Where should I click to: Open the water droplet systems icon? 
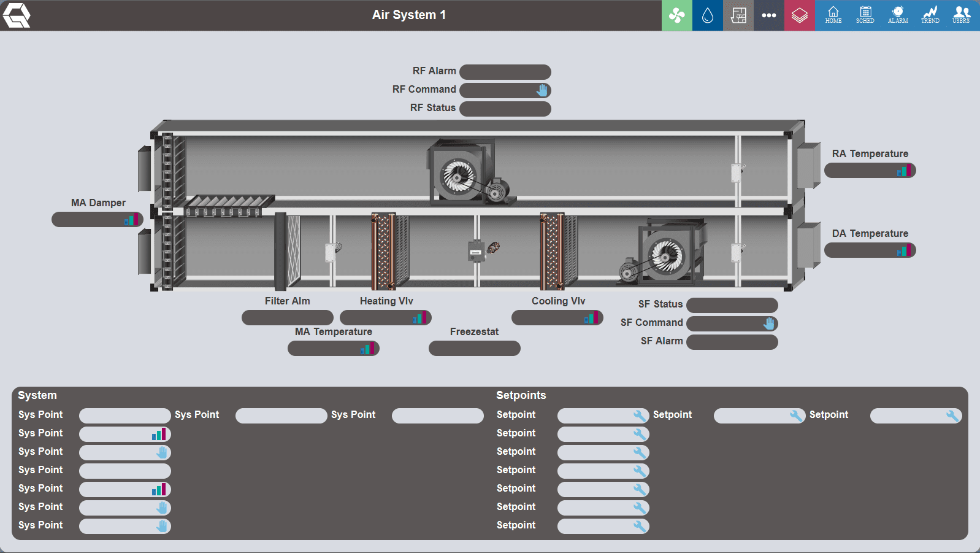707,15
